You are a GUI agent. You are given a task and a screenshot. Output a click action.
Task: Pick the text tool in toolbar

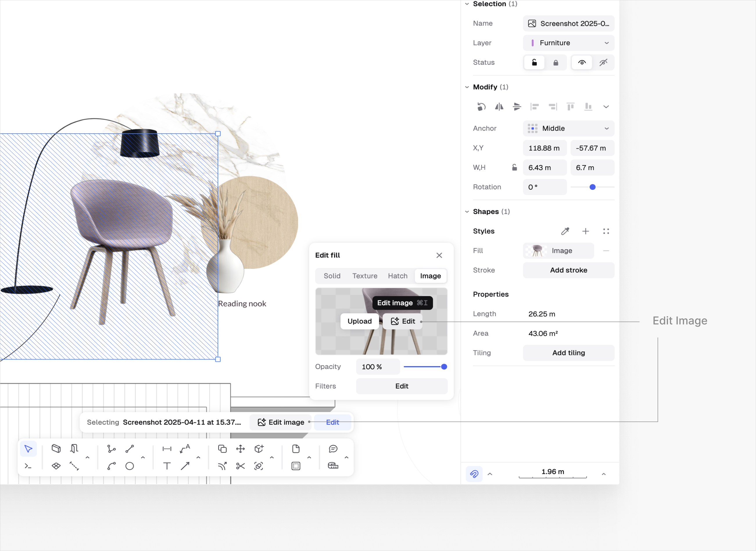point(167,466)
